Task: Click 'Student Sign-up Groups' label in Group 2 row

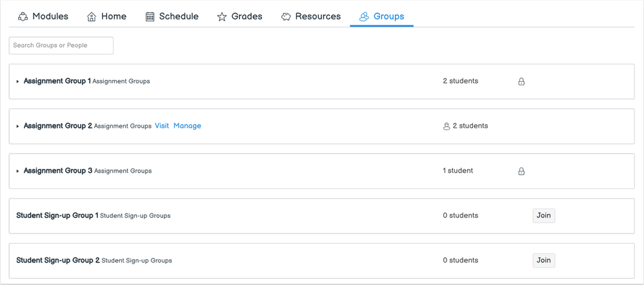Action: 137,260
